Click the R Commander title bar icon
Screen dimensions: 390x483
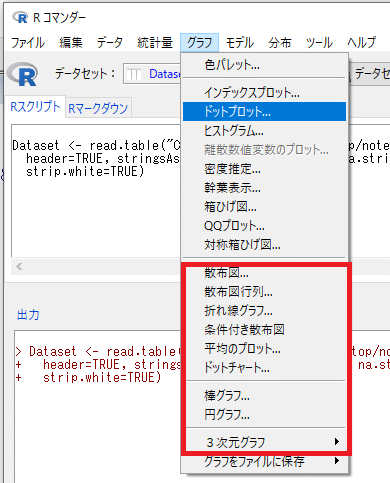click(20, 17)
